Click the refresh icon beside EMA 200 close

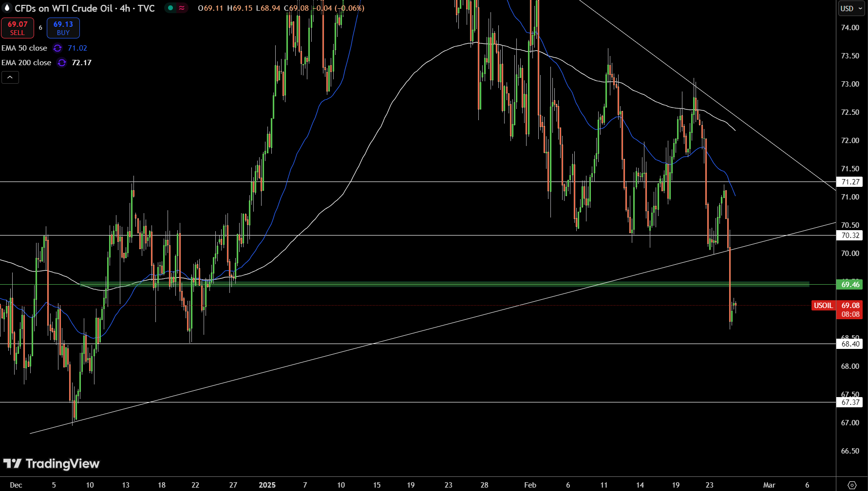click(x=62, y=63)
